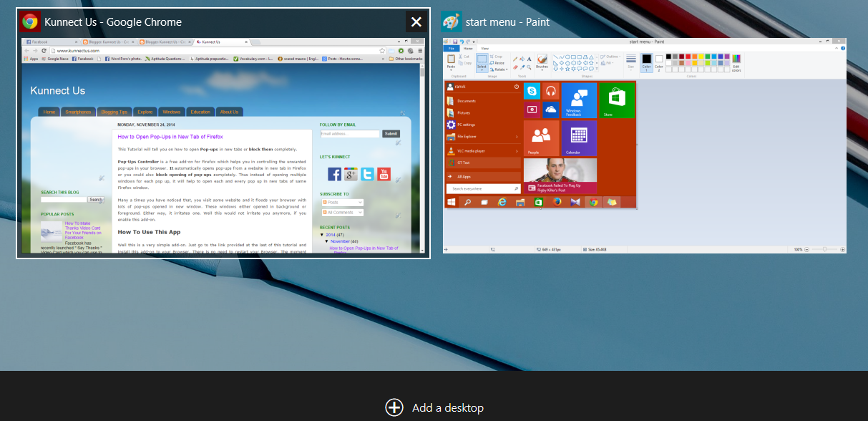Collapse the November archive under Recent Posts
The height and width of the screenshot is (421, 868).
(x=327, y=241)
